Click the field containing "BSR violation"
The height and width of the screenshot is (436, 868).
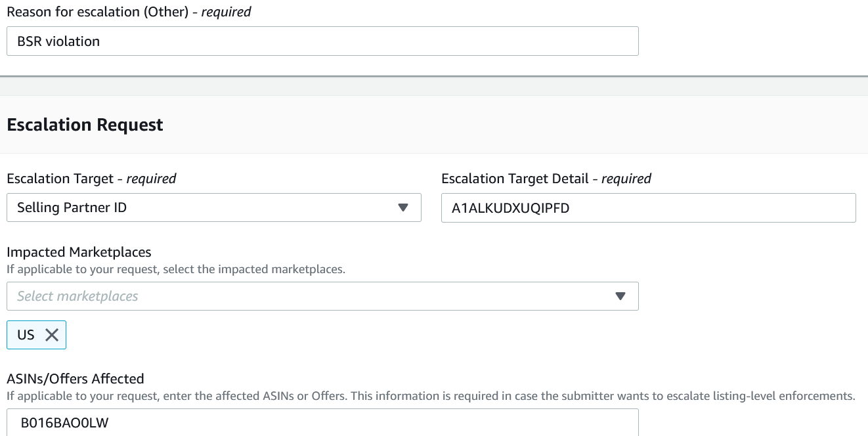tap(322, 41)
